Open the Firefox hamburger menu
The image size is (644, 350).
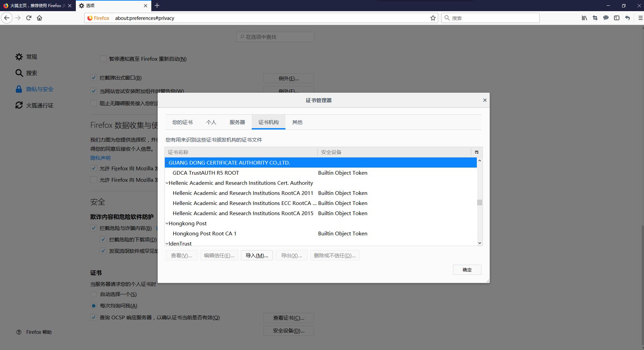[x=640, y=18]
